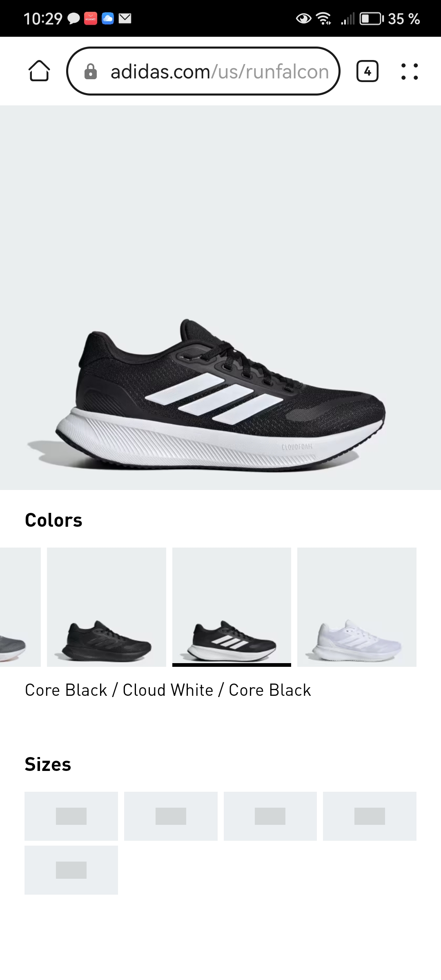441x980 pixels.
Task: Tap the chat bubble notification icon
Action: [x=73, y=19]
